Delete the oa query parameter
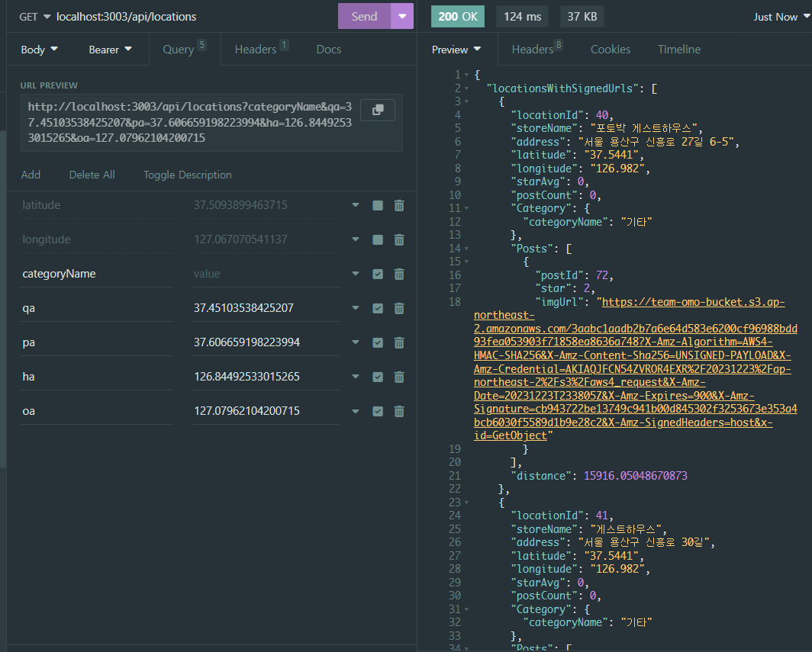The width and height of the screenshot is (812, 652). [x=398, y=411]
